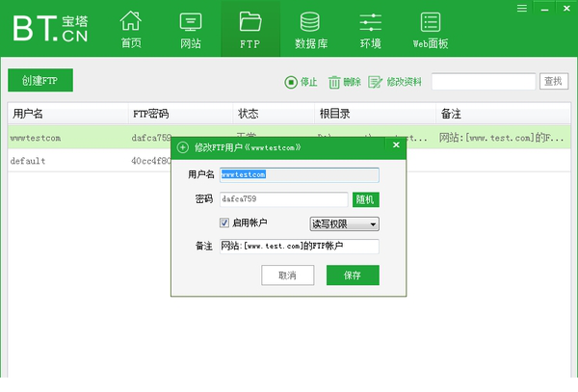The image size is (578, 392).
Task: Minimize the BT panel window
Action: coord(544,8)
